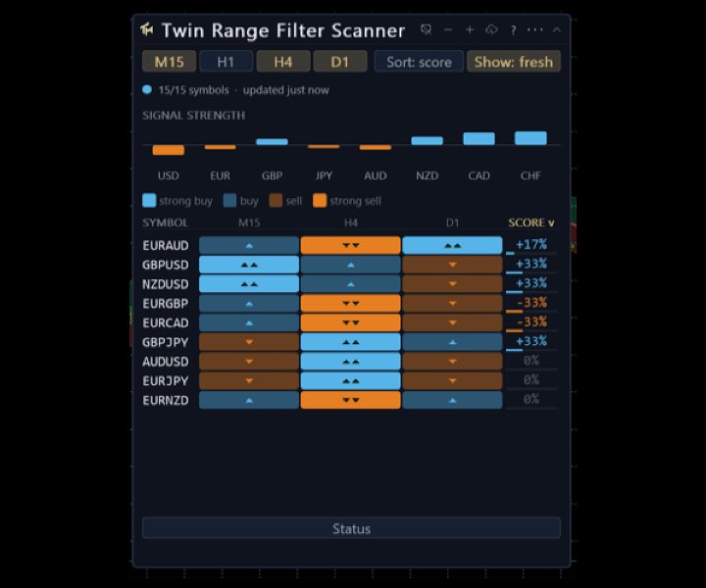
Task: Click the blue status dot indicator
Action: click(x=147, y=89)
